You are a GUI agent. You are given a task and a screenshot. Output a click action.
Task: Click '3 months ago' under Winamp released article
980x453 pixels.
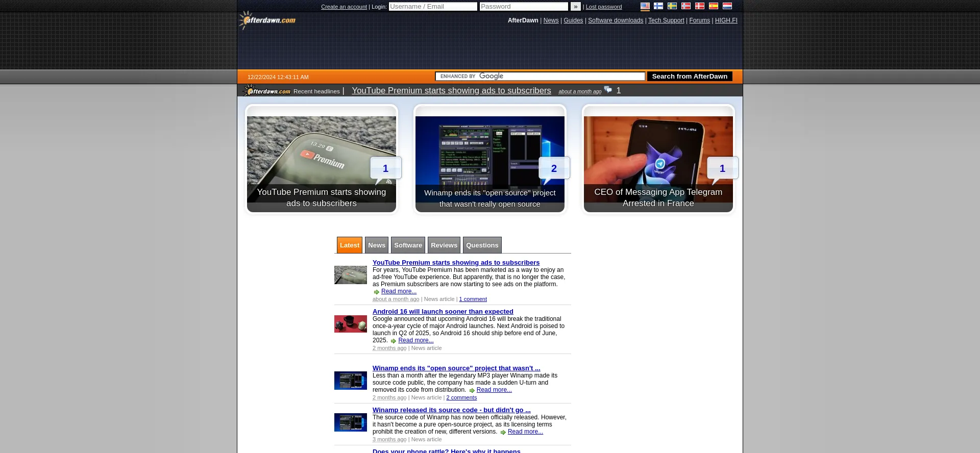click(389, 439)
